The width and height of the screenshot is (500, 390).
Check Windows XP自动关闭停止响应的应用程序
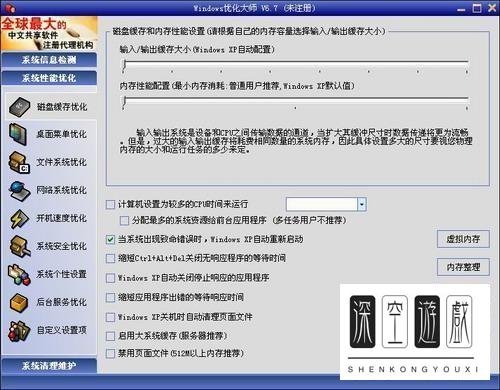pyautogui.click(x=110, y=278)
